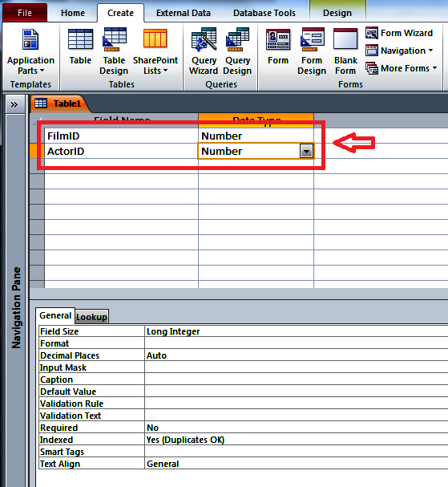The image size is (448, 487).
Task: Expand the More Forms menu
Action: (x=401, y=68)
